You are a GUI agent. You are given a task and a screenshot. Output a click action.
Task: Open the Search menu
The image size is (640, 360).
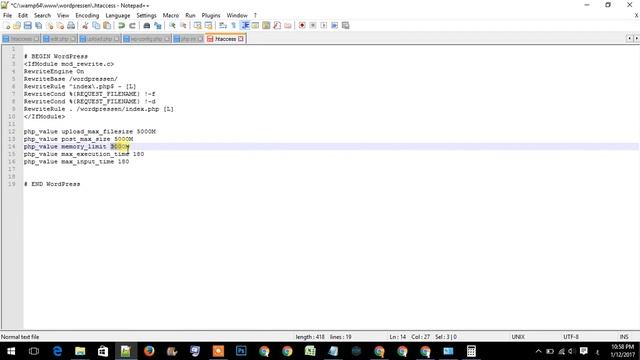click(x=42, y=16)
